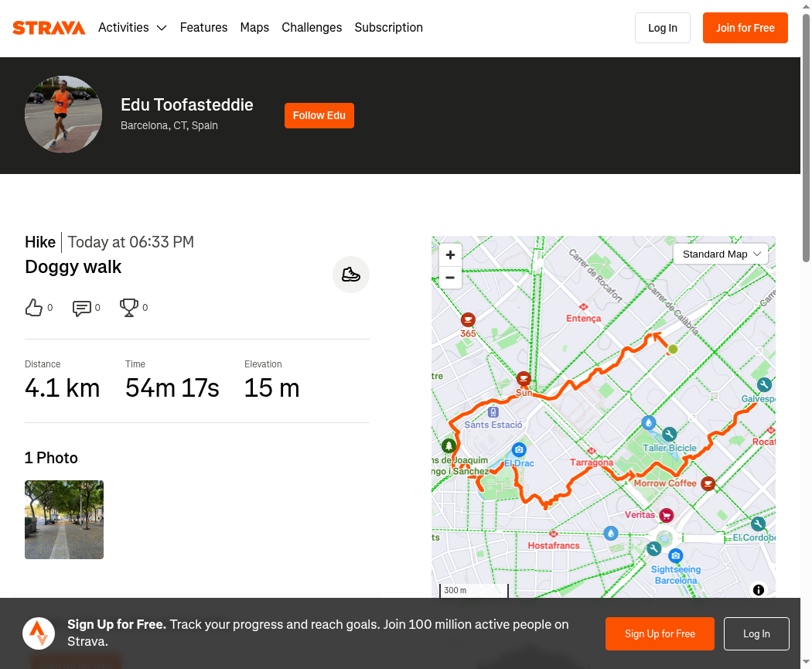The height and width of the screenshot is (669, 812).
Task: Click the Hostafrancs metro station icon
Action: 554,534
